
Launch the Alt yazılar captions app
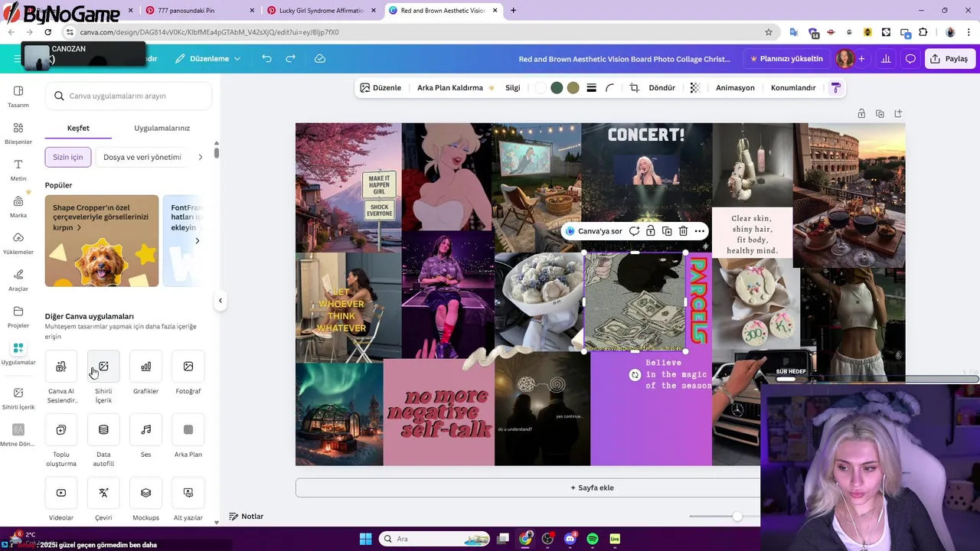click(x=188, y=493)
